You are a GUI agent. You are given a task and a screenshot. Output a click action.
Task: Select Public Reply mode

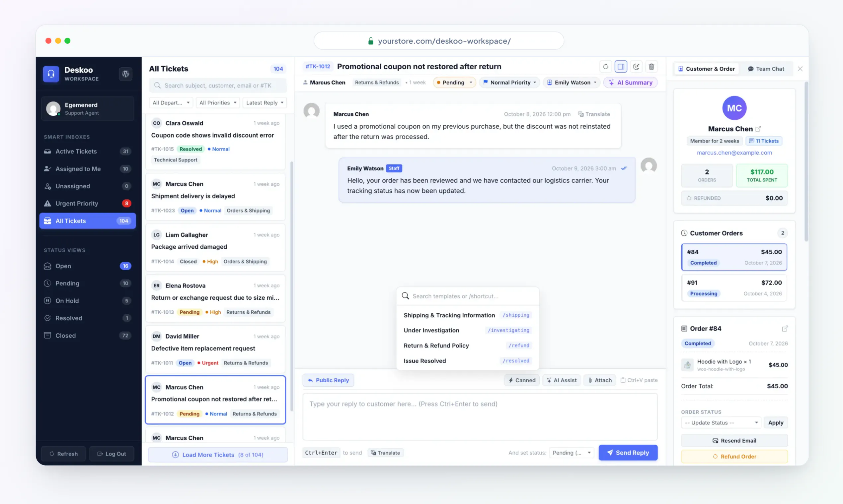tap(328, 380)
